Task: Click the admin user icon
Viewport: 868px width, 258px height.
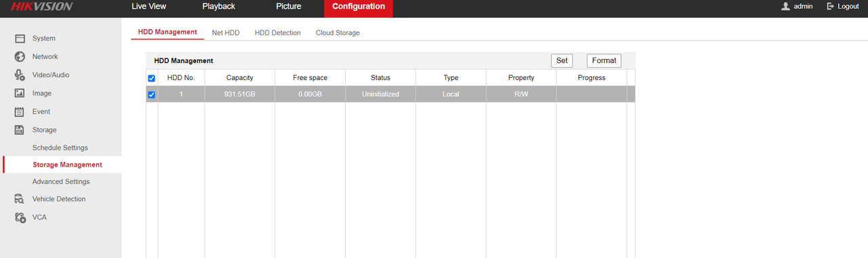Action: (785, 6)
